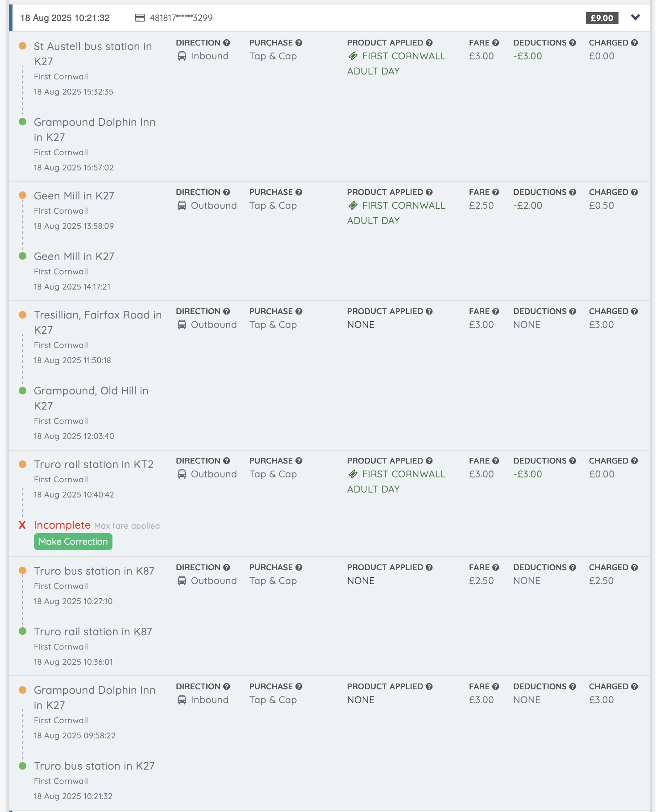Click ticket icon in Truro rail station KT2 row
The height and width of the screenshot is (812, 656).
(x=353, y=474)
